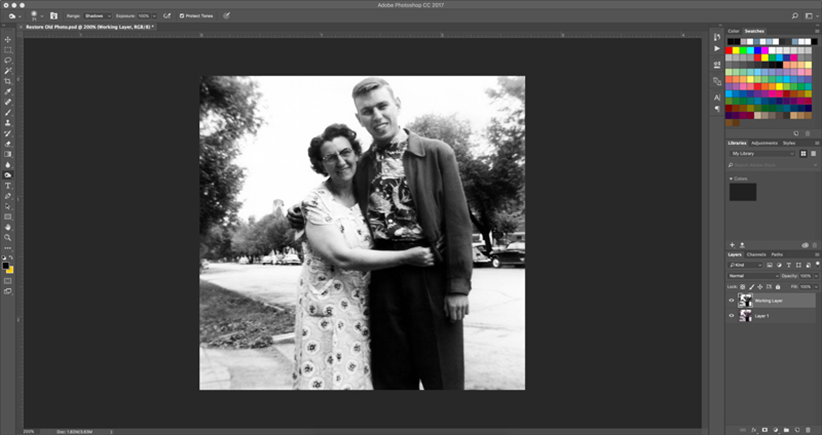This screenshot has height=435, width=822.
Task: Select the Zoom tool
Action: click(8, 237)
